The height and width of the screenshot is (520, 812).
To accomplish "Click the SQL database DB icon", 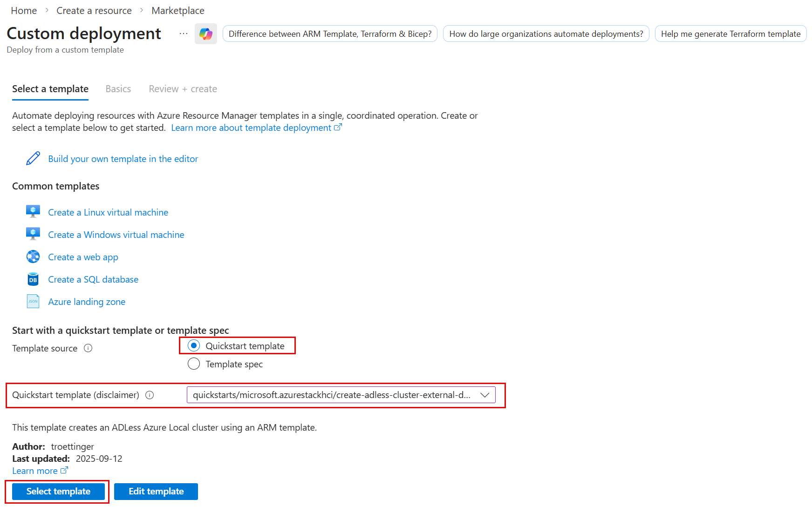I will point(33,279).
